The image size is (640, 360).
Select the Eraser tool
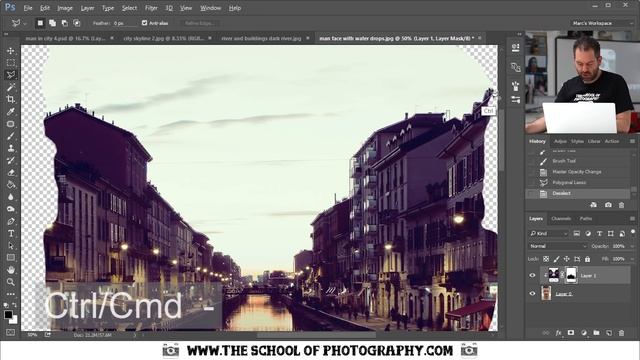(x=11, y=173)
